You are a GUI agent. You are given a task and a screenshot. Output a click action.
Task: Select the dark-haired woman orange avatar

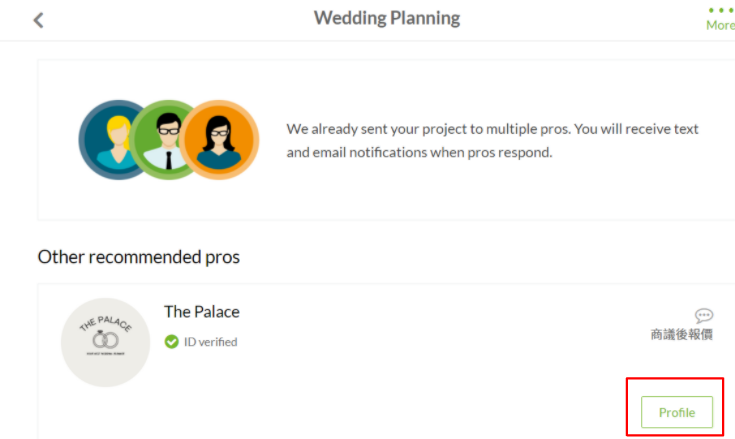(219, 140)
